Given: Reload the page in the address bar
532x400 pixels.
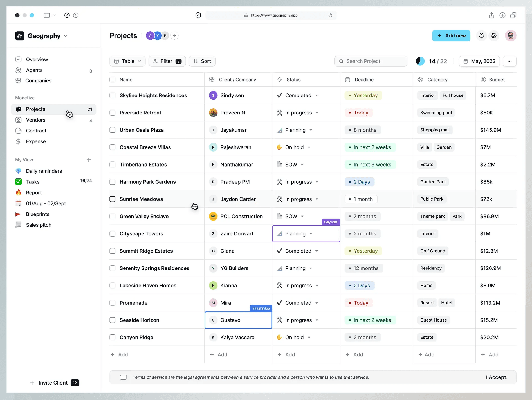Looking at the screenshot, I should click(330, 15).
